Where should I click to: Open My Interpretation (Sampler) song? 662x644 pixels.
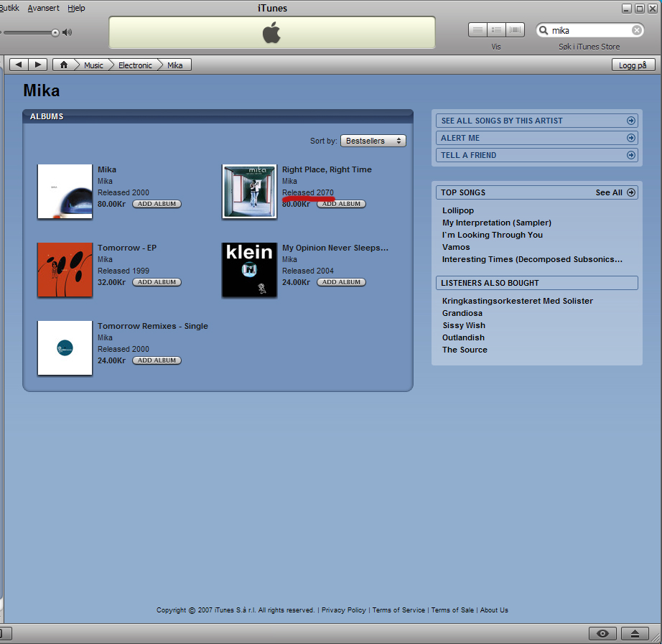[497, 223]
